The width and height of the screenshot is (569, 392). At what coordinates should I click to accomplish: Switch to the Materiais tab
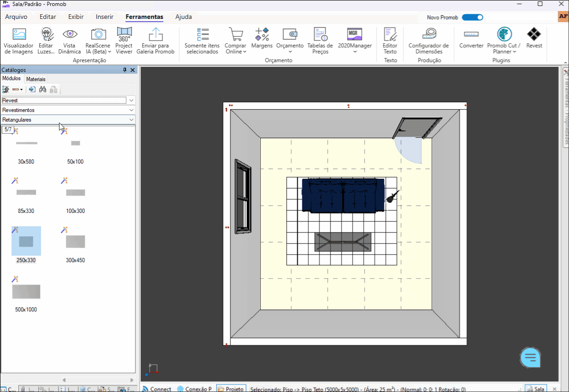(36, 79)
